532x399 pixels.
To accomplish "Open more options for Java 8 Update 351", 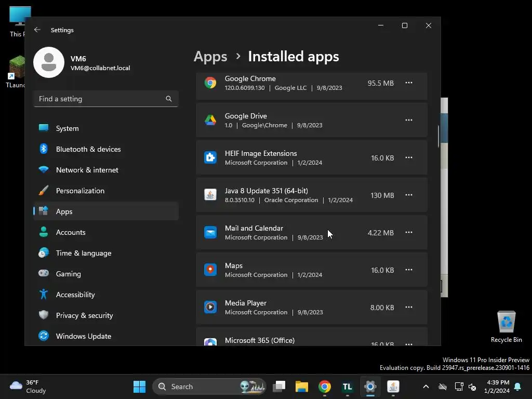I will pyautogui.click(x=409, y=195).
